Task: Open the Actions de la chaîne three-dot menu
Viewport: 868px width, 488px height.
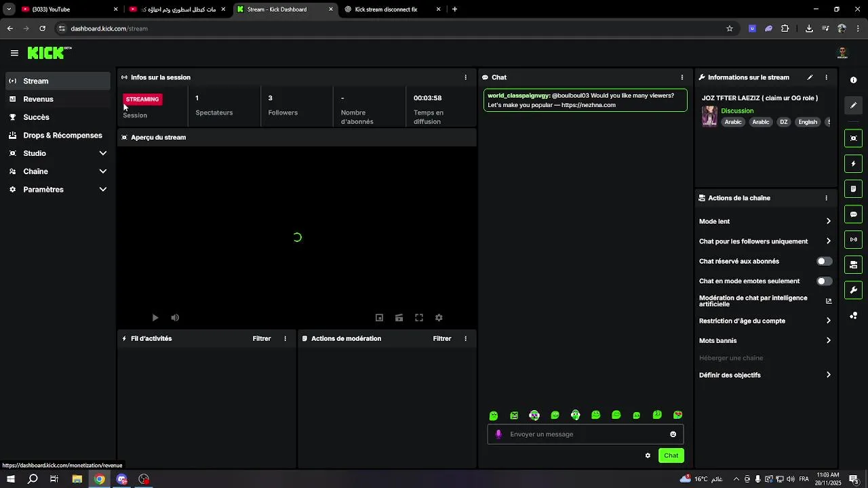Action: 826,198
